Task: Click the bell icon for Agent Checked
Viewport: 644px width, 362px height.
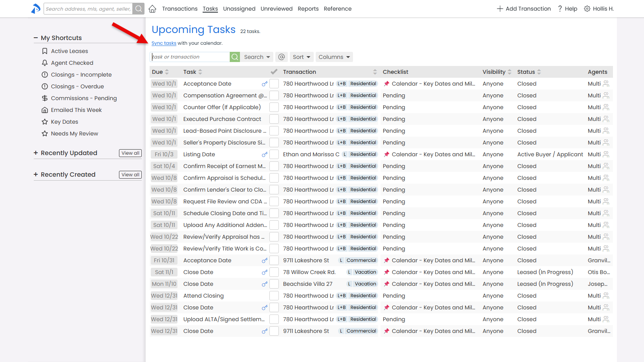Action: click(x=45, y=63)
